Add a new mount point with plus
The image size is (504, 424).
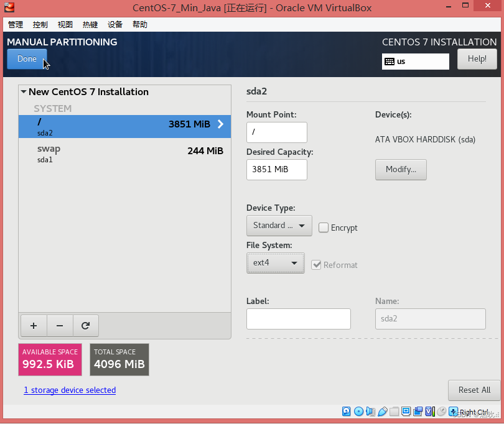tap(34, 326)
